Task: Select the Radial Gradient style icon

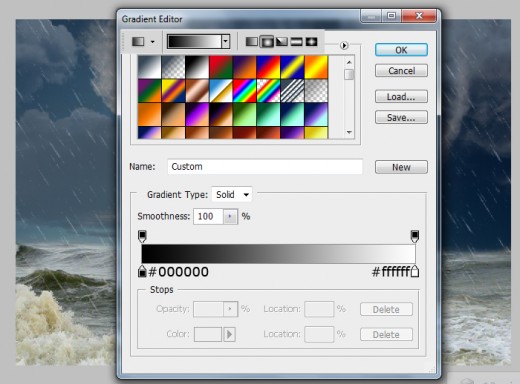Action: 267,42
